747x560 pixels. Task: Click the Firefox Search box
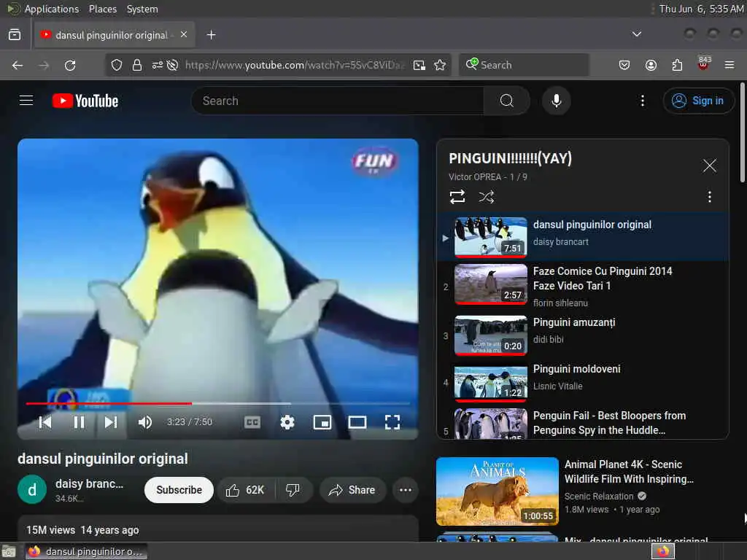[524, 65]
